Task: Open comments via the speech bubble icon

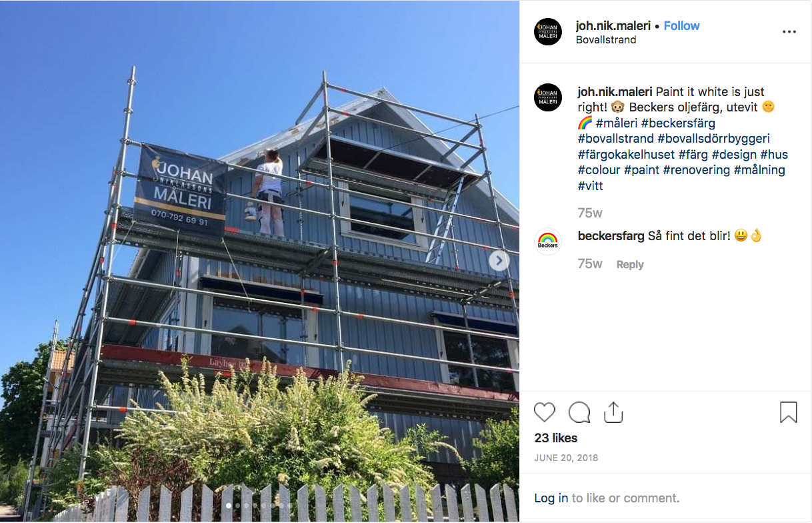Action: (579, 412)
